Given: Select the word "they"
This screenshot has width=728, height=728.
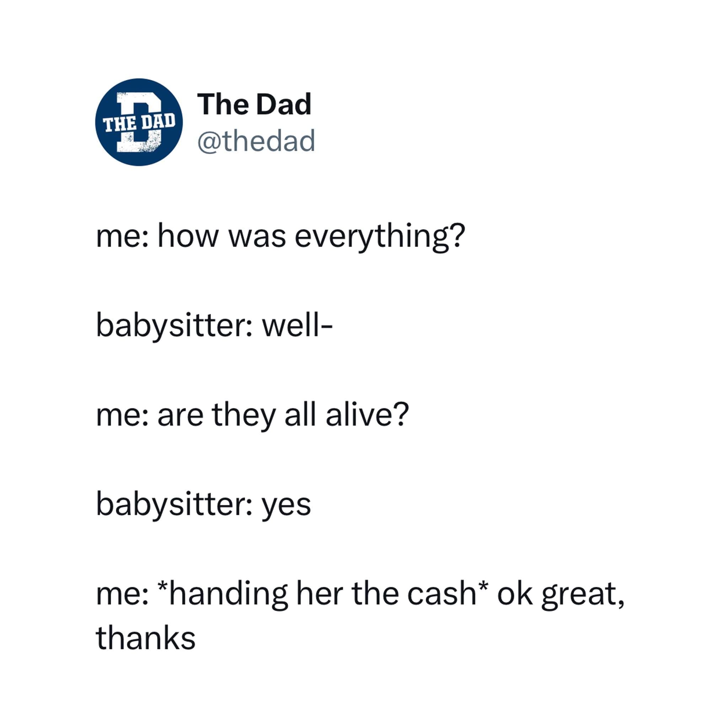Looking at the screenshot, I should [x=244, y=414].
